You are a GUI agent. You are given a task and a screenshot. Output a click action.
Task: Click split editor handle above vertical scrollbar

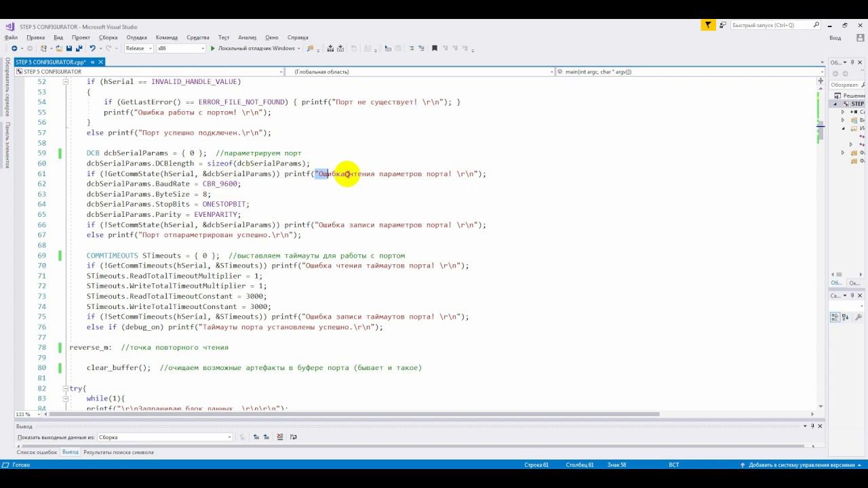click(821, 80)
